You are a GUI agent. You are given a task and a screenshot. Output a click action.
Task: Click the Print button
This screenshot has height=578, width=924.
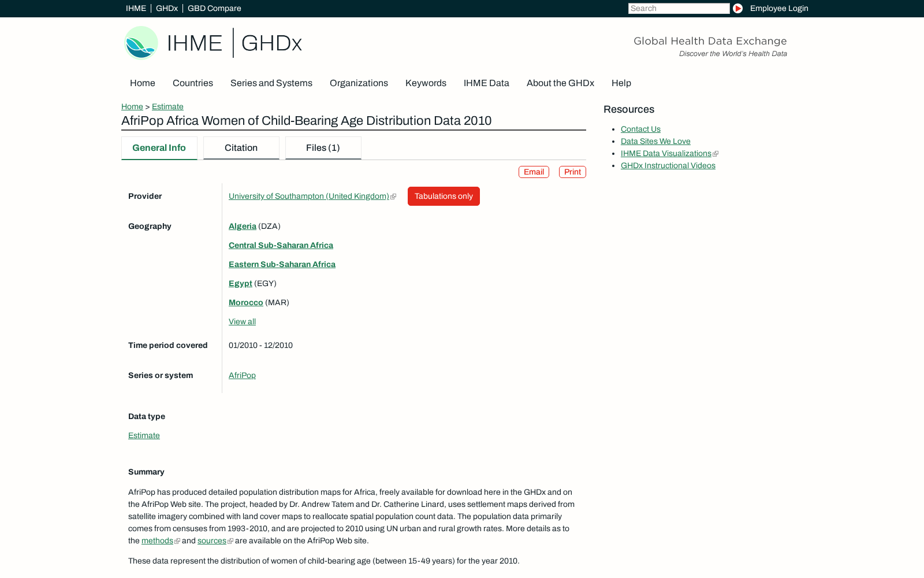tap(572, 172)
